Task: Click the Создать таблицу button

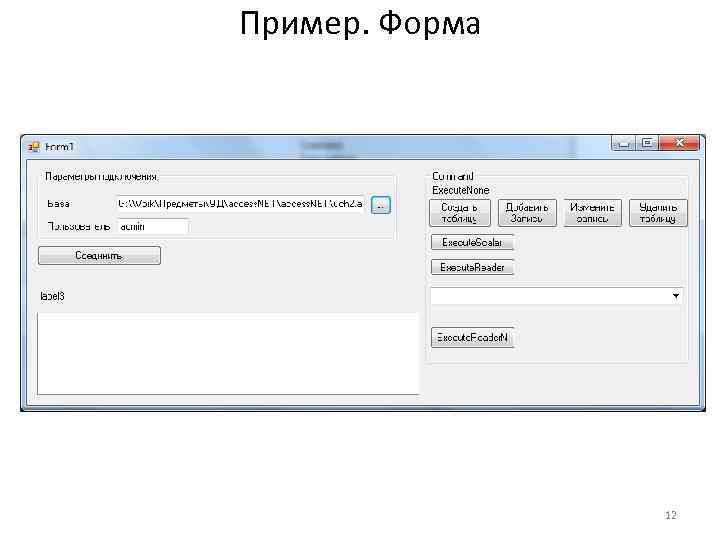Action: [x=460, y=213]
